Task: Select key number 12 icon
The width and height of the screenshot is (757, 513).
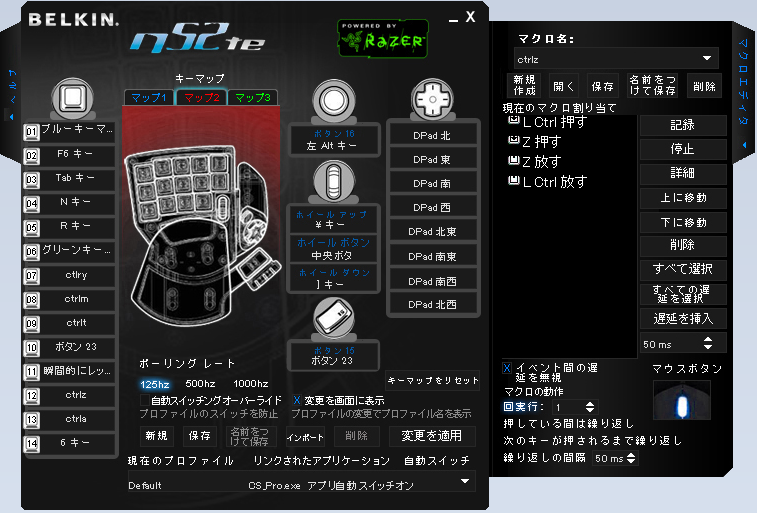Action: point(31,396)
